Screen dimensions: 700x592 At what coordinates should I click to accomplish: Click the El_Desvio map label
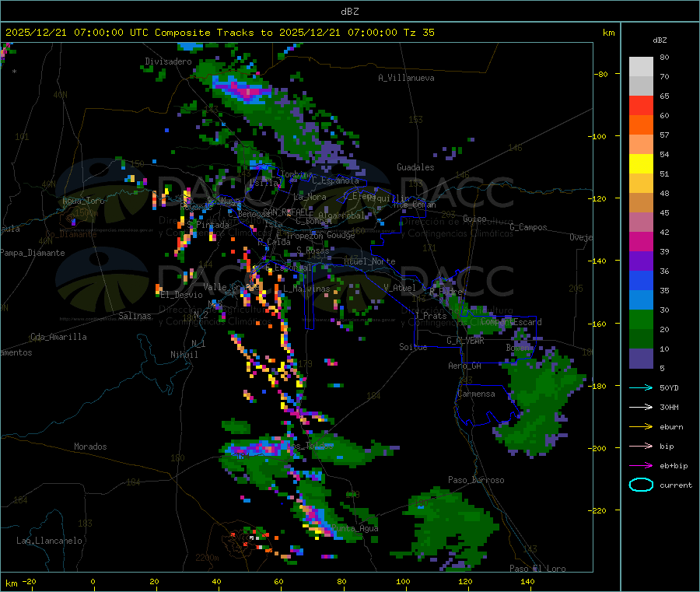coord(181,295)
